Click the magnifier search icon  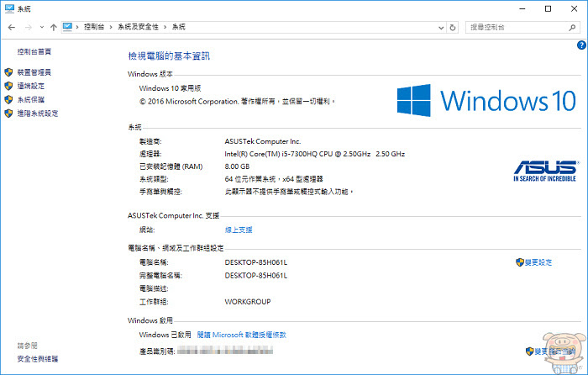pos(572,28)
